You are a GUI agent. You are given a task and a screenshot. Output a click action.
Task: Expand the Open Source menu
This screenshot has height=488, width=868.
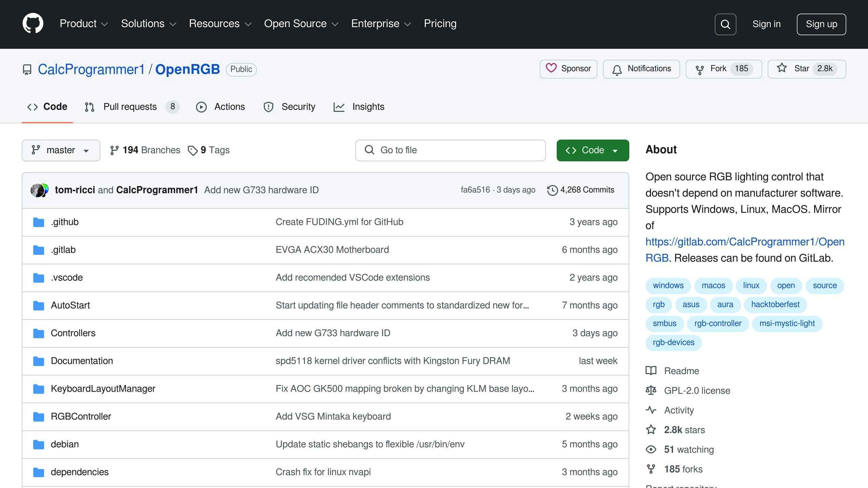pyautogui.click(x=301, y=24)
